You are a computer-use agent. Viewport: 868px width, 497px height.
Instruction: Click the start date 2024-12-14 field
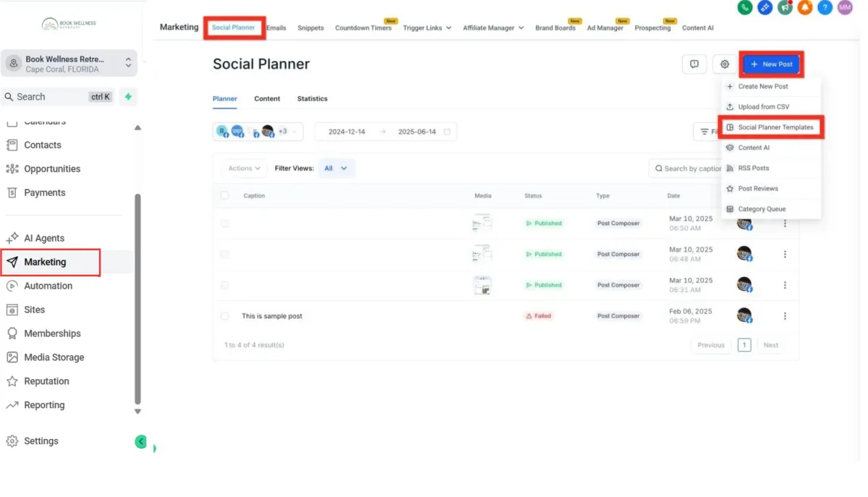point(347,132)
